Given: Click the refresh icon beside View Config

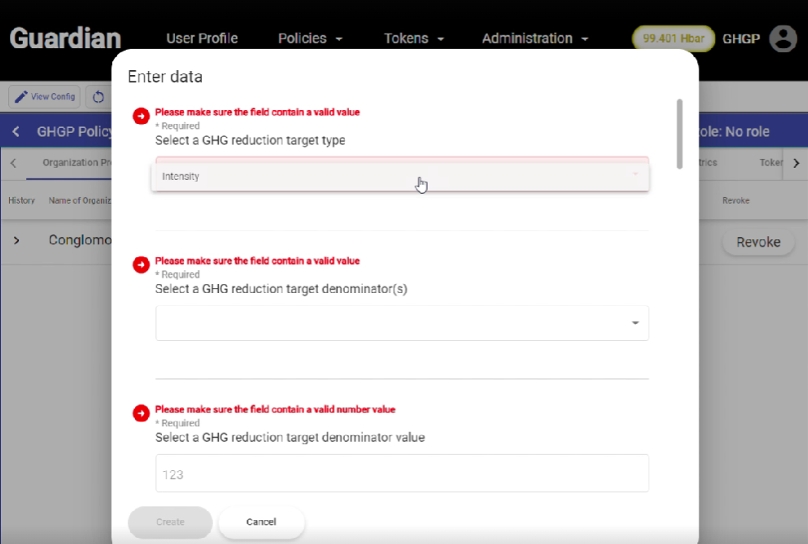Looking at the screenshot, I should coord(98,97).
